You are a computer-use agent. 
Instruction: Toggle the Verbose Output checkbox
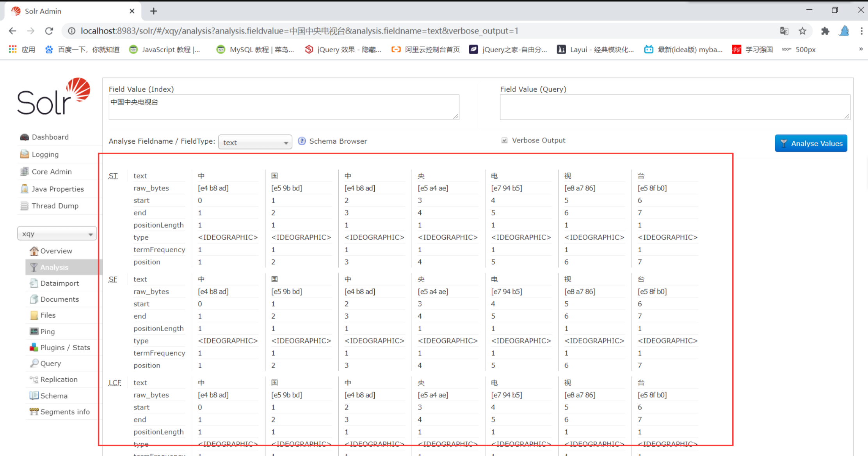point(504,140)
